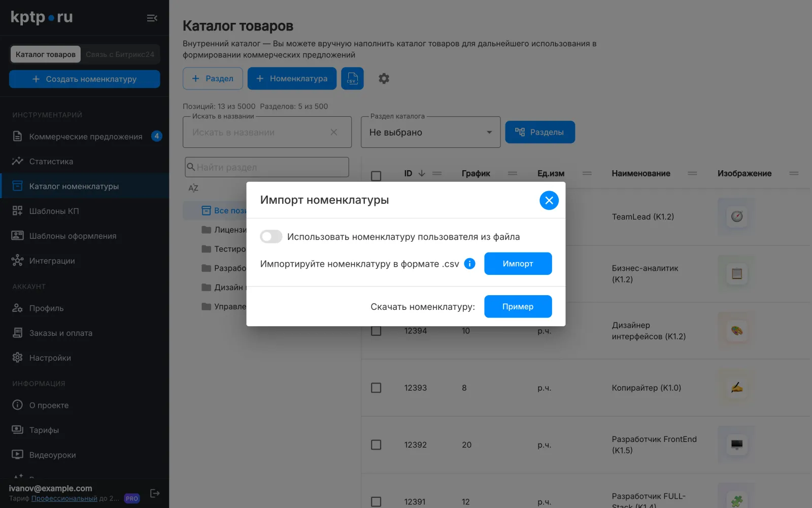The height and width of the screenshot is (508, 812).
Task: Click the logout icon beside the account email
Action: (155, 493)
